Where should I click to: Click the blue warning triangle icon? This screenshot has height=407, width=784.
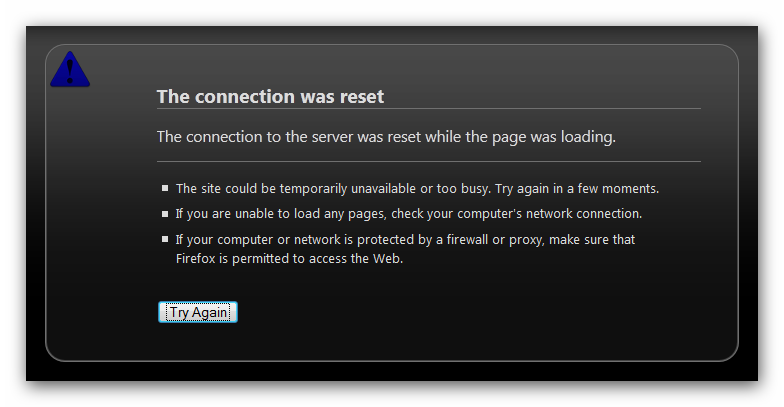point(70,70)
